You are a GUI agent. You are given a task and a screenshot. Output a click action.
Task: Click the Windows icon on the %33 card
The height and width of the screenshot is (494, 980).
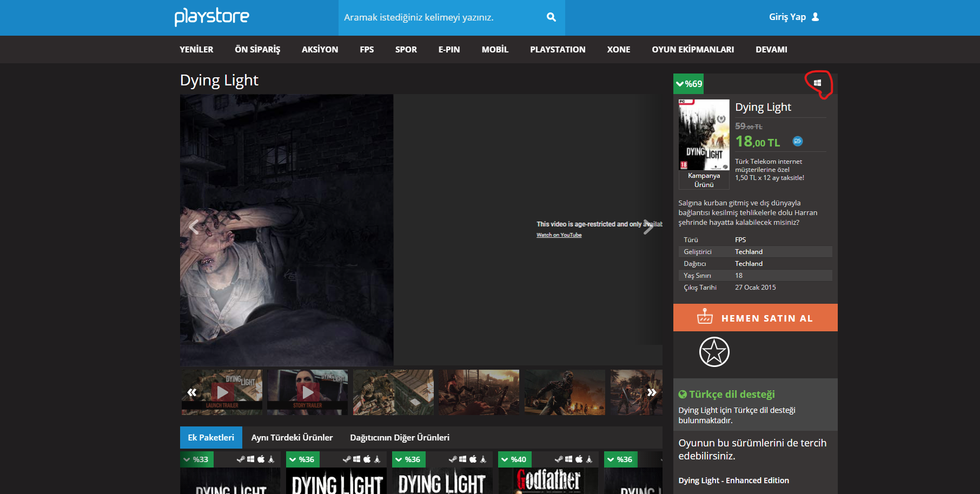(x=251, y=459)
